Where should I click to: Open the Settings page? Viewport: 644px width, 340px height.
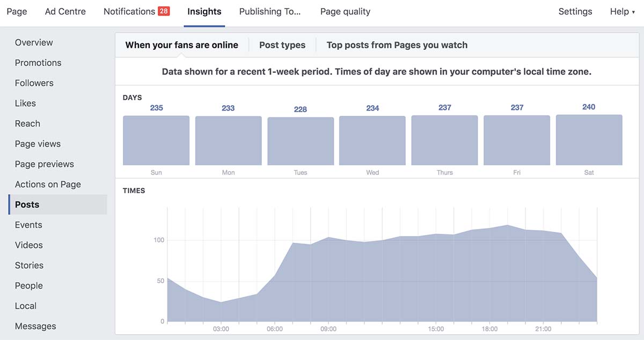point(575,11)
